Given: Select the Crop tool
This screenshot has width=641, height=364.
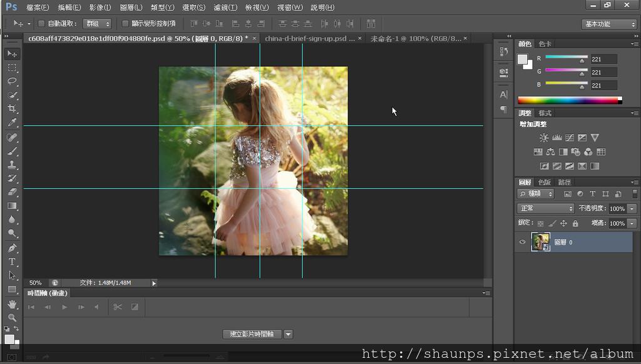Looking at the screenshot, I should click(x=12, y=109).
